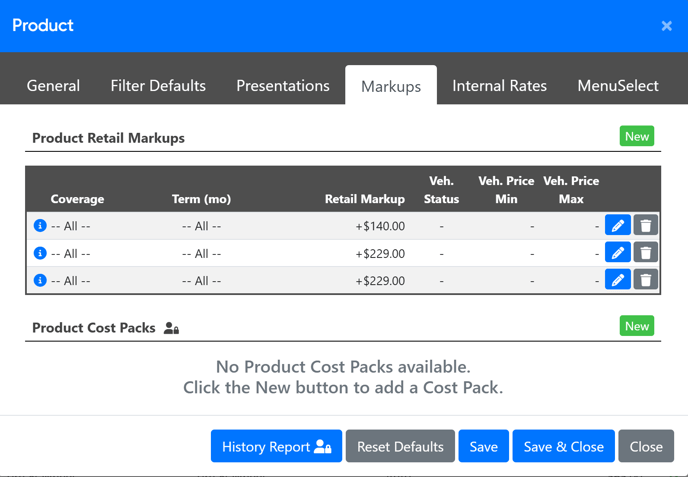This screenshot has width=688, height=477.
Task: Click Reset Defaults button
Action: click(x=400, y=446)
